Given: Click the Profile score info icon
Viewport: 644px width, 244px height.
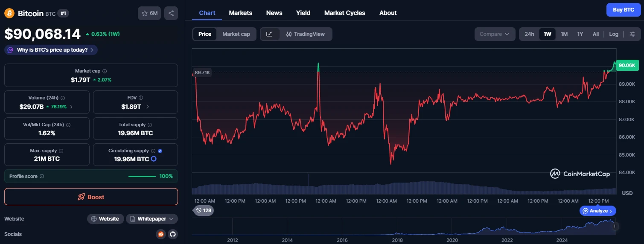Looking at the screenshot, I should pyautogui.click(x=42, y=176).
